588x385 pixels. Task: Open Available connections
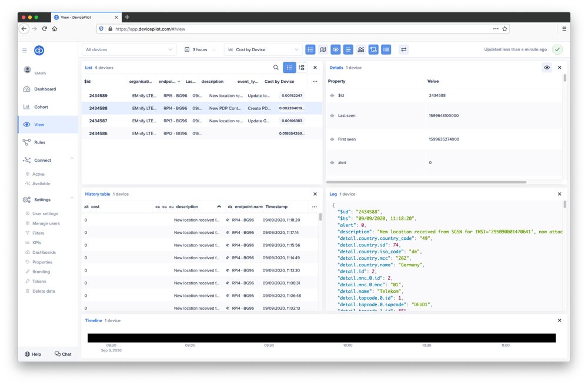point(41,184)
